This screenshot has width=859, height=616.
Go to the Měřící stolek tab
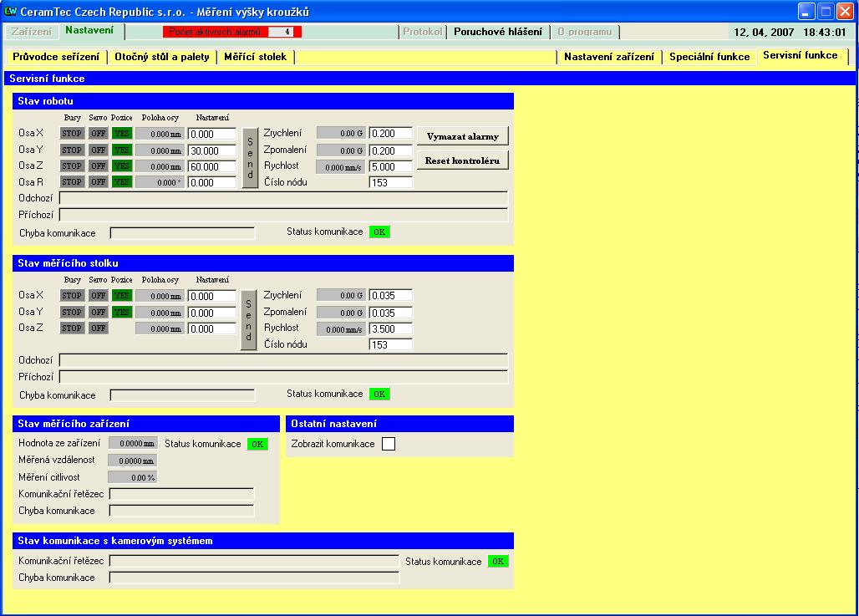[255, 57]
